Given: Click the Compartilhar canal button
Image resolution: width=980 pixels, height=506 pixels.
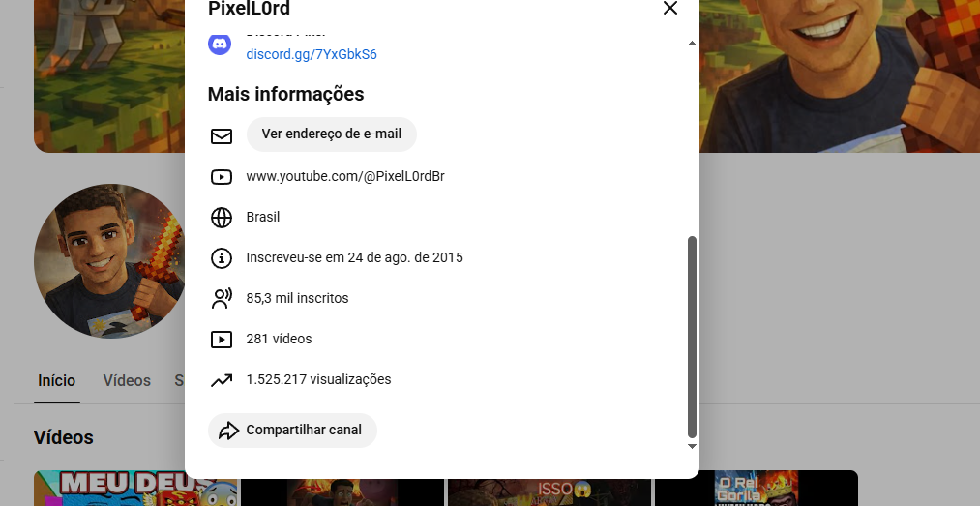Looking at the screenshot, I should click(x=292, y=431).
